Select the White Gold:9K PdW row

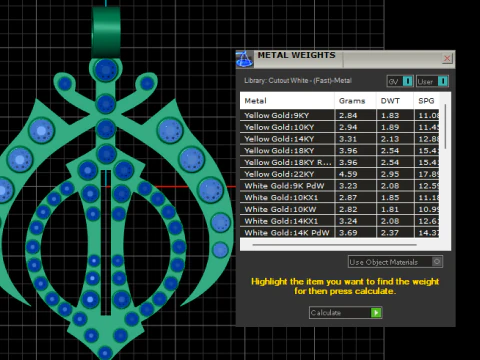pos(339,186)
